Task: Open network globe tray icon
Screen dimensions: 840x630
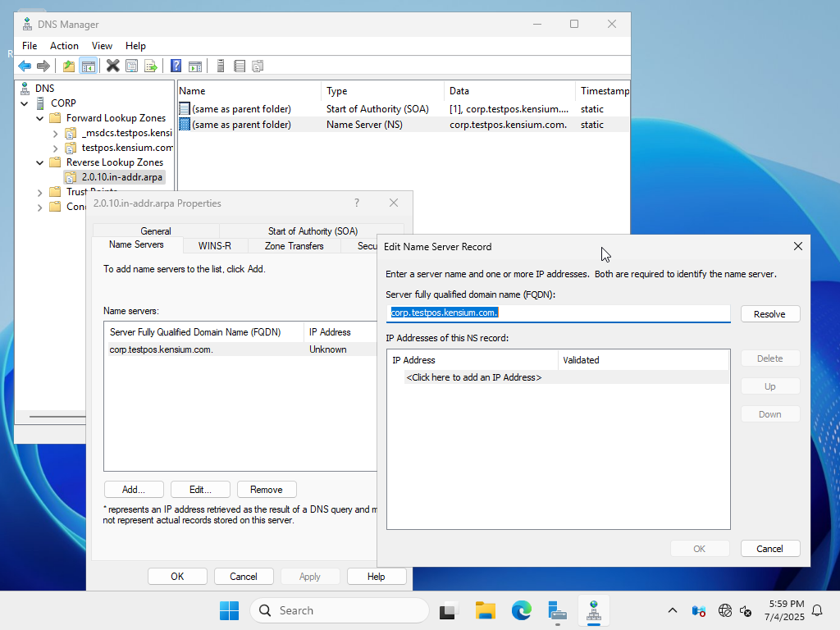Action: coord(725,610)
